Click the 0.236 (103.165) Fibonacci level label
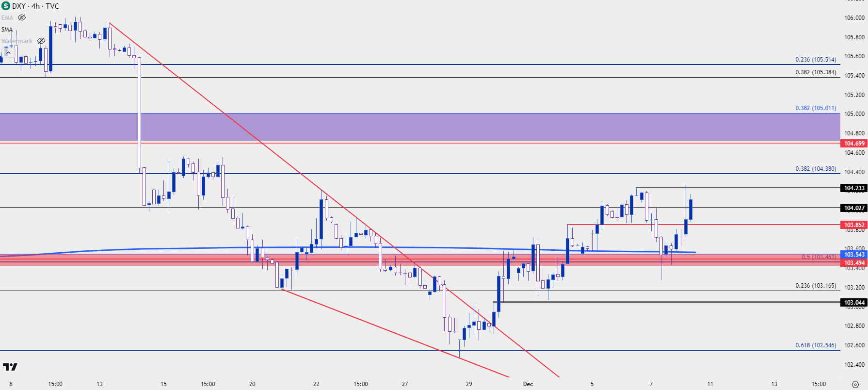This screenshot has width=868, height=390. (816, 286)
